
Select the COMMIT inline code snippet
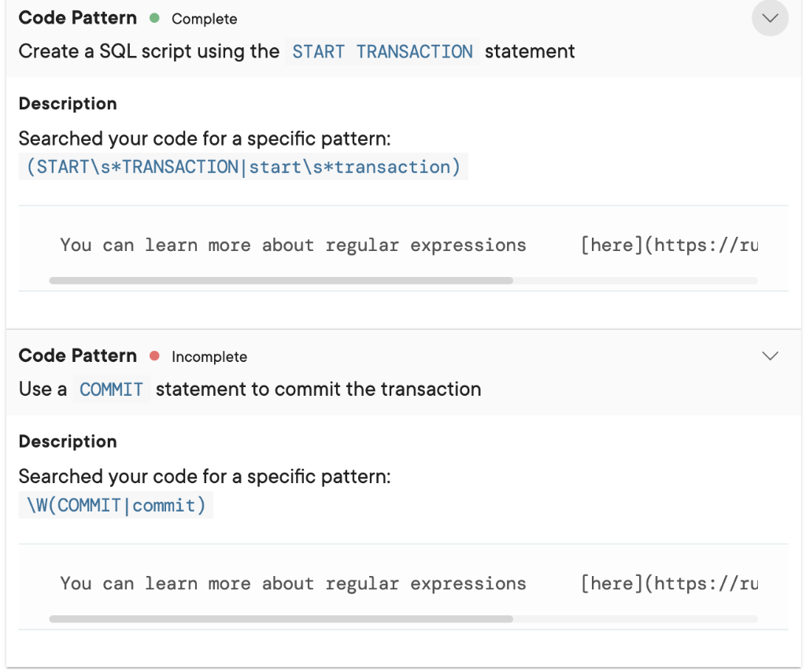pos(111,390)
